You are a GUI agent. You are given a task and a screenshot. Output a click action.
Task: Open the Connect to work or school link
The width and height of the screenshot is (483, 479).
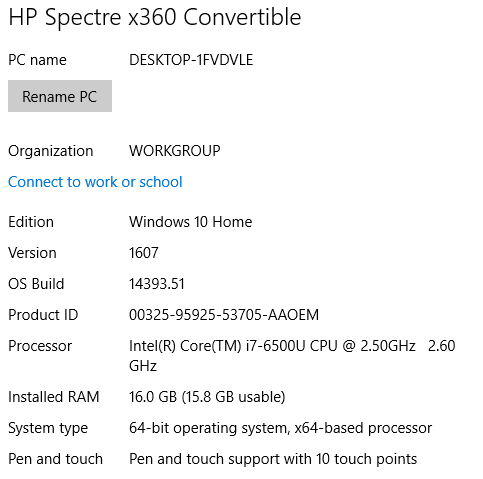pyautogui.click(x=95, y=182)
